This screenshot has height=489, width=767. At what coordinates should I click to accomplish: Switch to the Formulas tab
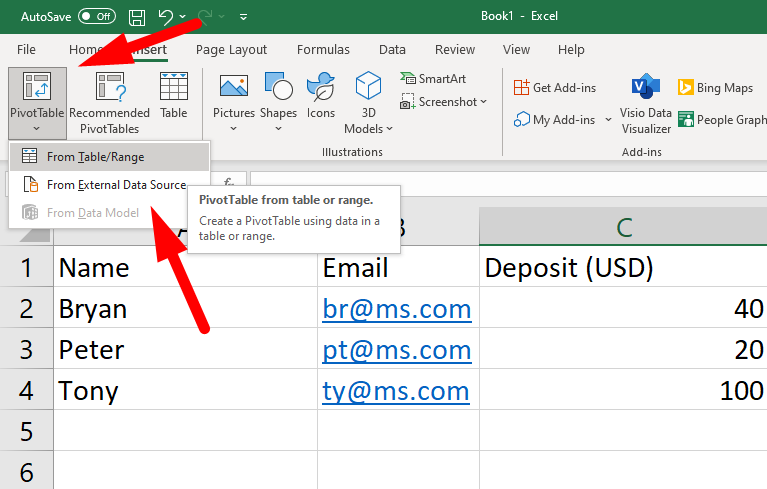(x=323, y=50)
